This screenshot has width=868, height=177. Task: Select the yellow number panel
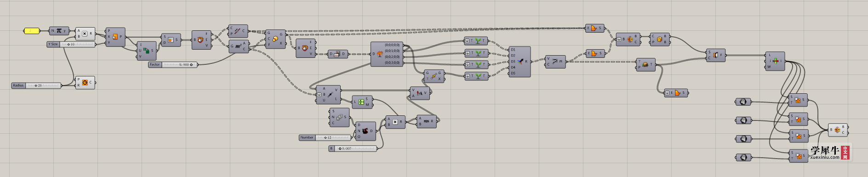click(31, 31)
